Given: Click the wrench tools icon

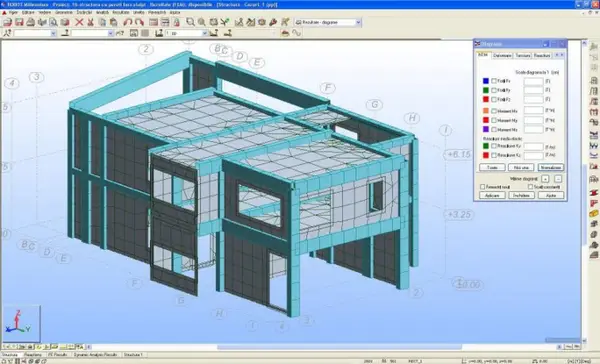Looking at the screenshot, I should coord(273,22).
